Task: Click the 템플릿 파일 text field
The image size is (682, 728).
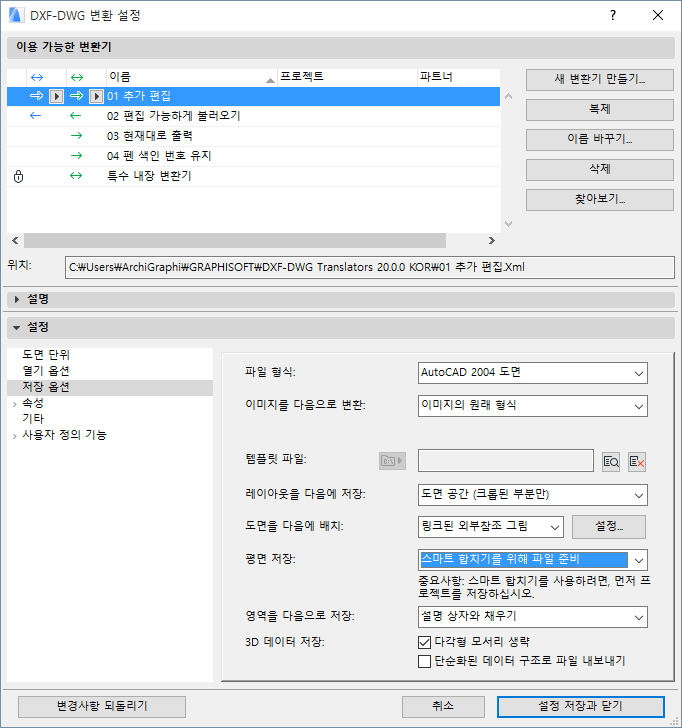Action: coord(506,461)
